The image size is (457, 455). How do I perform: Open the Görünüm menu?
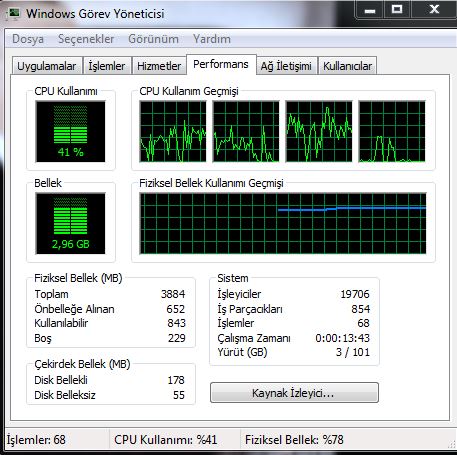point(153,39)
